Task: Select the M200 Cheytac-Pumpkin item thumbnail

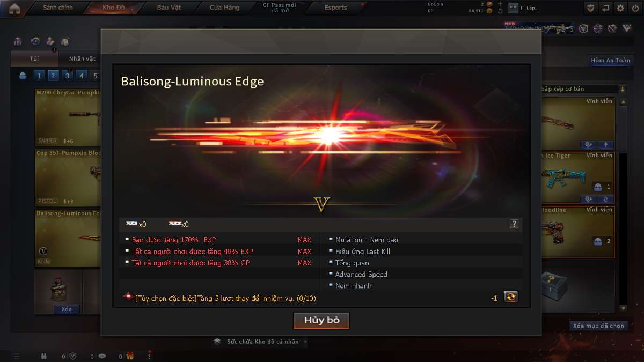Action: [x=68, y=117]
